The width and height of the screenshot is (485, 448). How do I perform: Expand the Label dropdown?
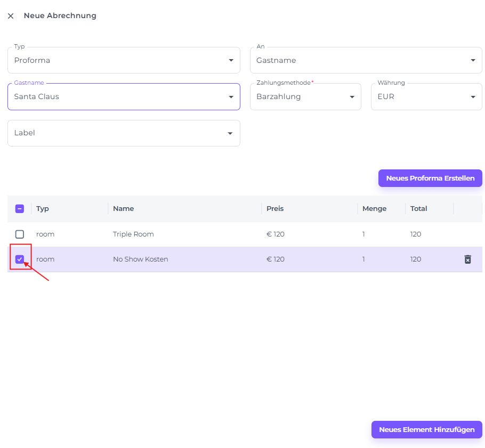(124, 133)
